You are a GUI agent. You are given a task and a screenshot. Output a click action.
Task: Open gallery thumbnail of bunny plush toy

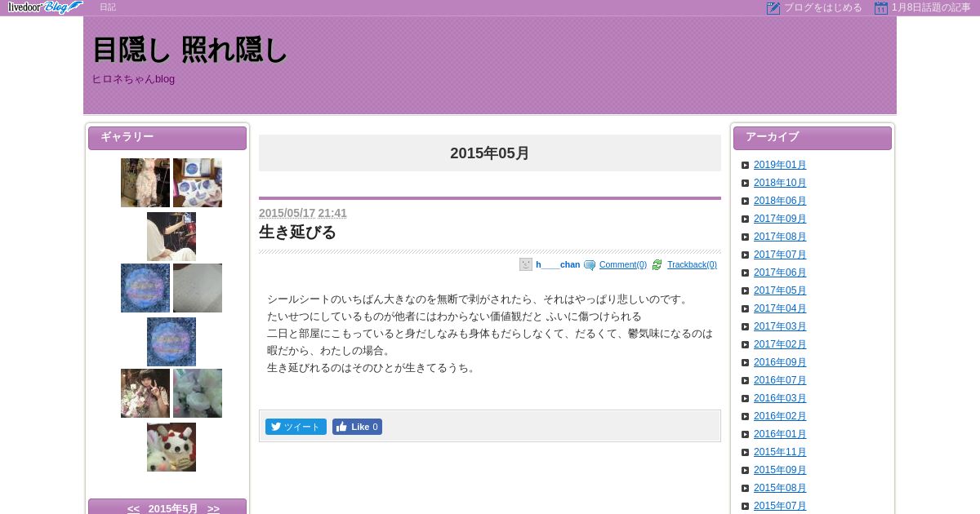171,447
